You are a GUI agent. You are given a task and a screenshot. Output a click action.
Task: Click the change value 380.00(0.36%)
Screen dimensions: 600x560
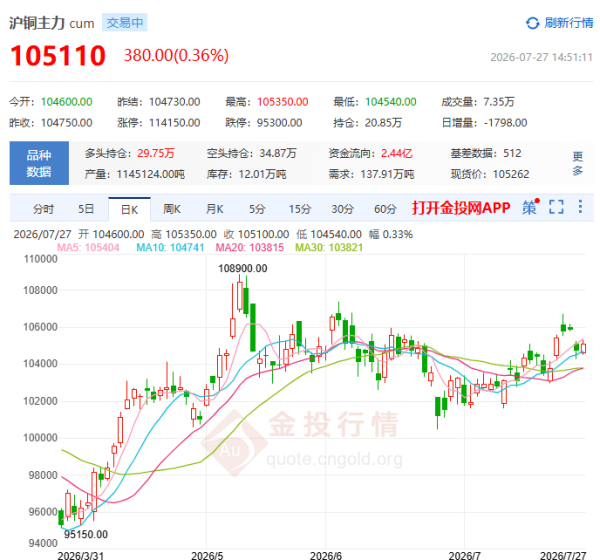point(176,56)
